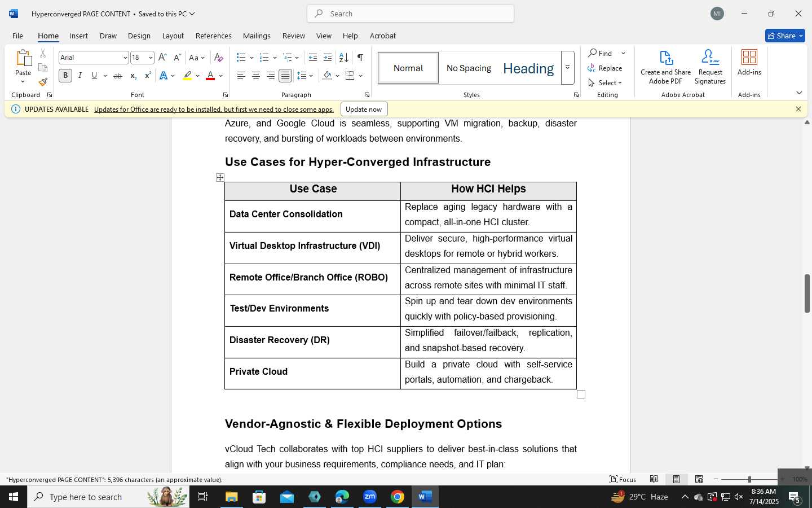Viewport: 812px width, 508px height.
Task: Decrease font size with shrink font icon
Action: (x=177, y=58)
